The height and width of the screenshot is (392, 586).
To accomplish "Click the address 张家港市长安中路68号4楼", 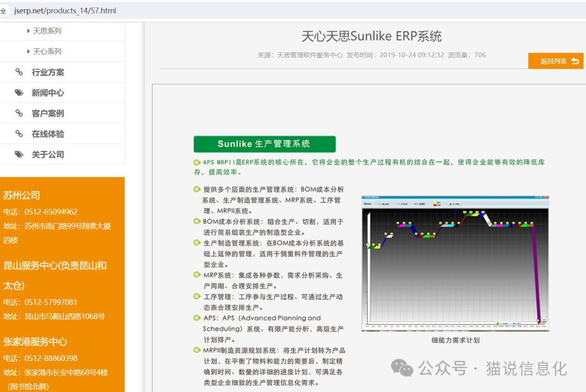I will pos(66,372).
